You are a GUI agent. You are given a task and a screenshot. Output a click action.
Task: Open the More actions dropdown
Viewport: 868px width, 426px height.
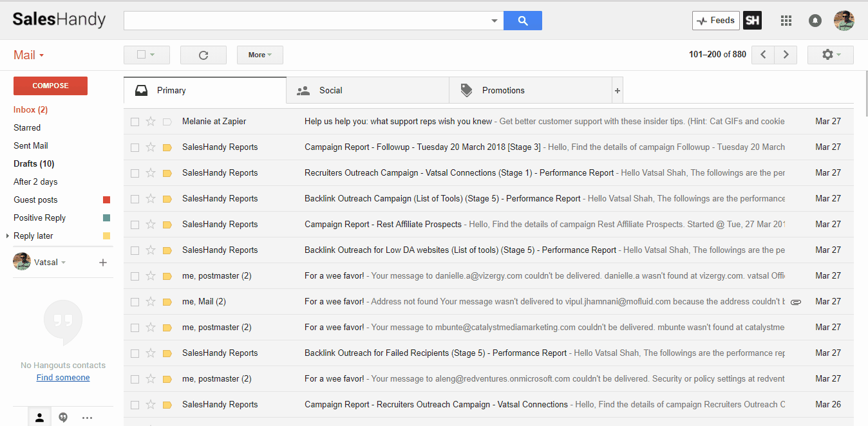[260, 55]
